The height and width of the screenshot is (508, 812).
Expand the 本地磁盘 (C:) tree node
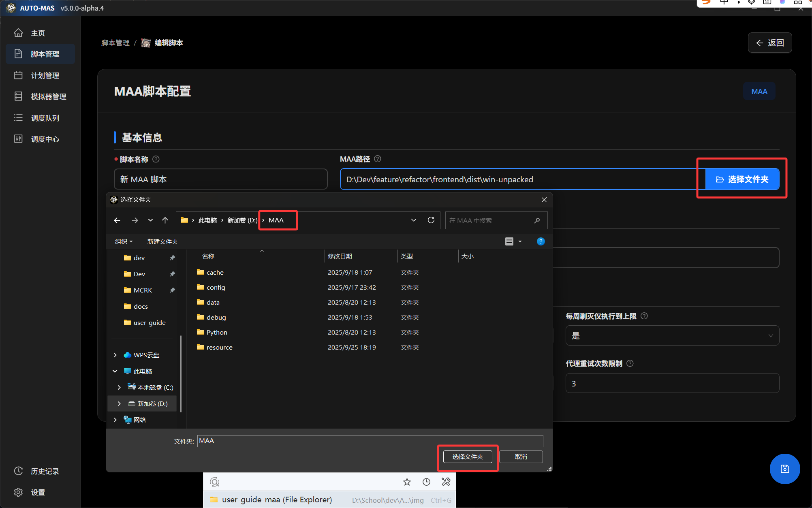pyautogui.click(x=119, y=387)
